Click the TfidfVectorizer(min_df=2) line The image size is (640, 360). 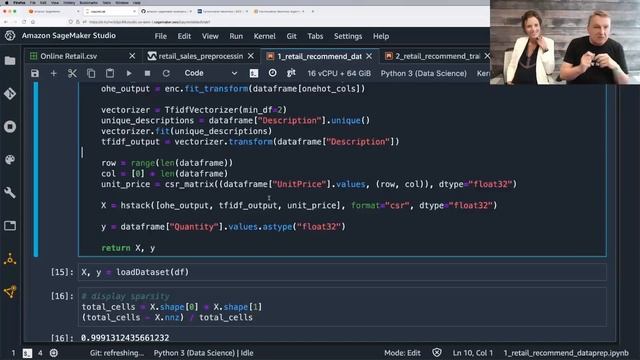194,110
